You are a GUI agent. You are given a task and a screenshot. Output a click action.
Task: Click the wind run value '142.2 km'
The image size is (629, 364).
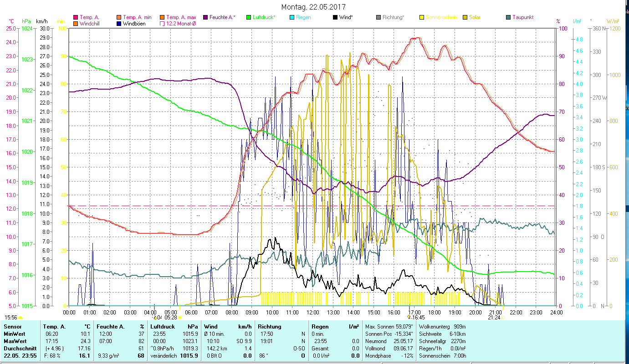(216, 348)
